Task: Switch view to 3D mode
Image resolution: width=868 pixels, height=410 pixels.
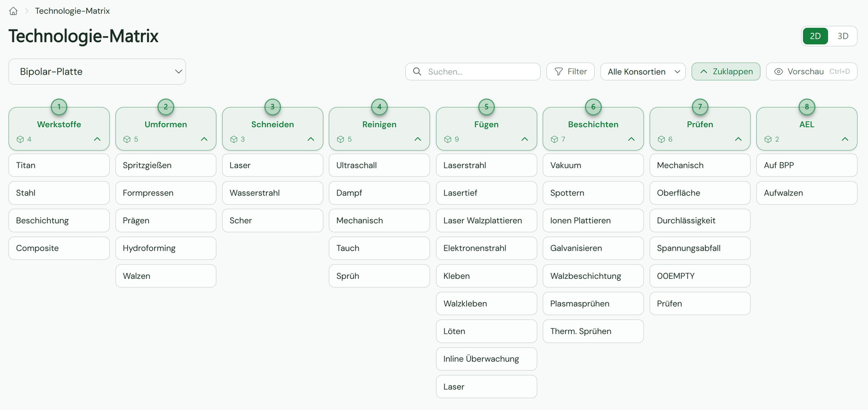Action: click(843, 36)
